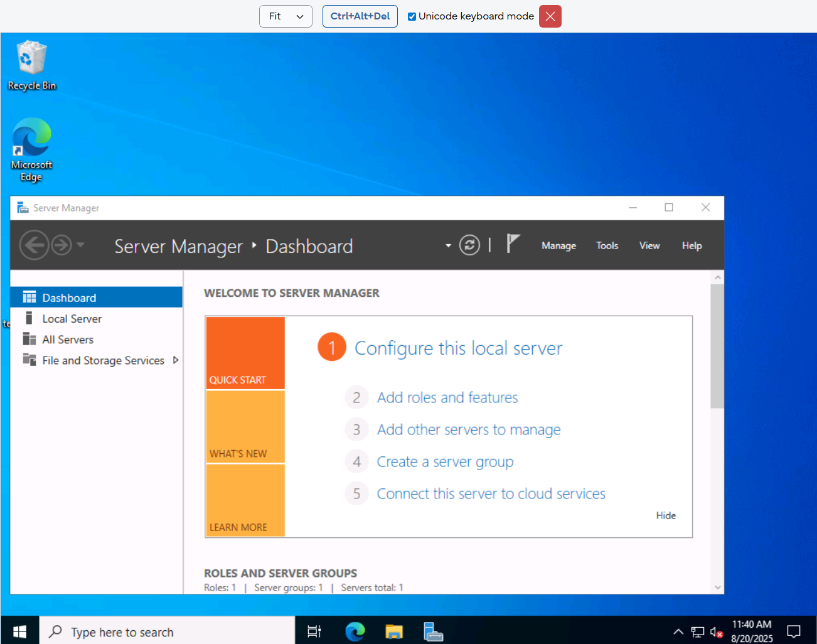Click the Refresh icon in Server Manager
The height and width of the screenshot is (644, 817).
(x=469, y=245)
